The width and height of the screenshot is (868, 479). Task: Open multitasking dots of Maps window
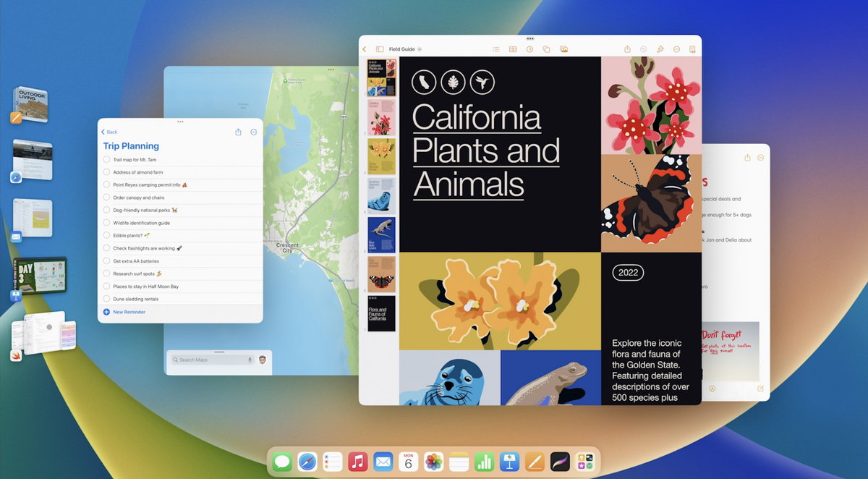point(331,69)
